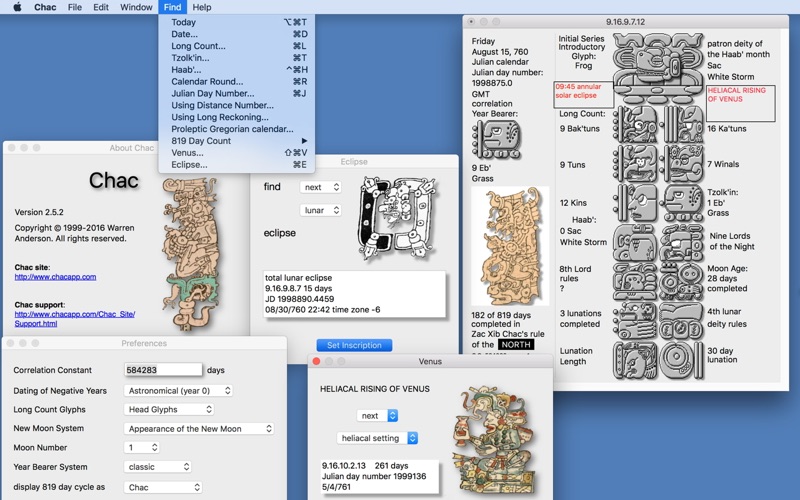
Task: Choose Date... from Find menu
Action: pos(239,34)
